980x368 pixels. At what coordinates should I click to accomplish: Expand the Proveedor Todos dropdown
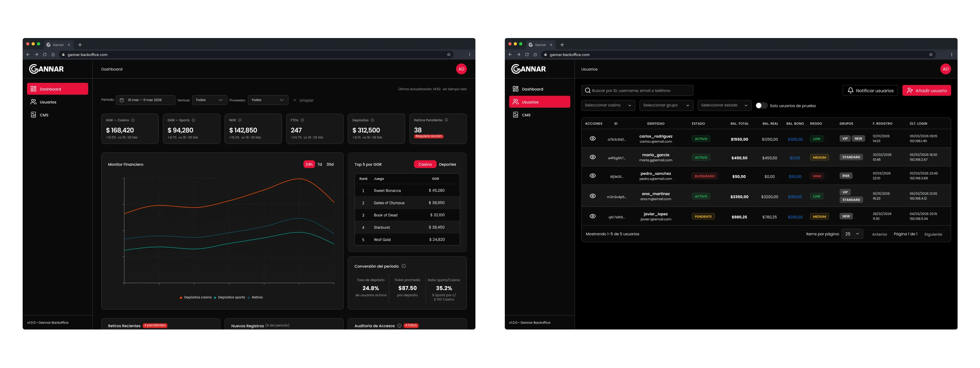268,100
